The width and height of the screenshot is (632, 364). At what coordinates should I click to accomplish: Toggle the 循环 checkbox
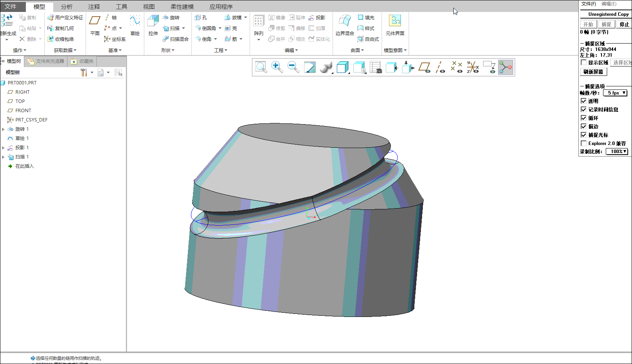pos(583,118)
